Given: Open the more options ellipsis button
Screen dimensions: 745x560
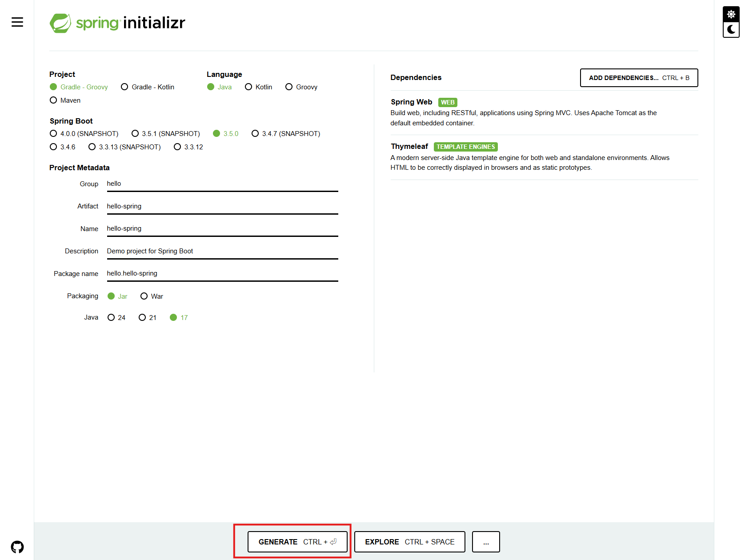Looking at the screenshot, I should tap(486, 542).
